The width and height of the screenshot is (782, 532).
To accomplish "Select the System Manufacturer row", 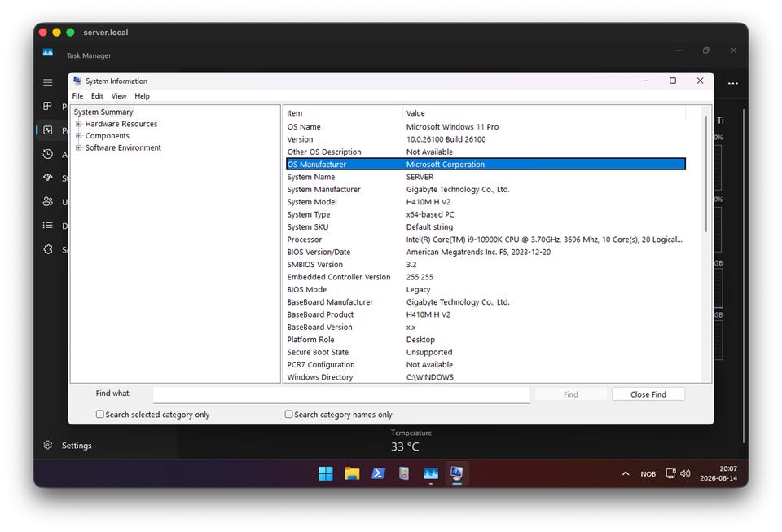I will pyautogui.click(x=485, y=190).
